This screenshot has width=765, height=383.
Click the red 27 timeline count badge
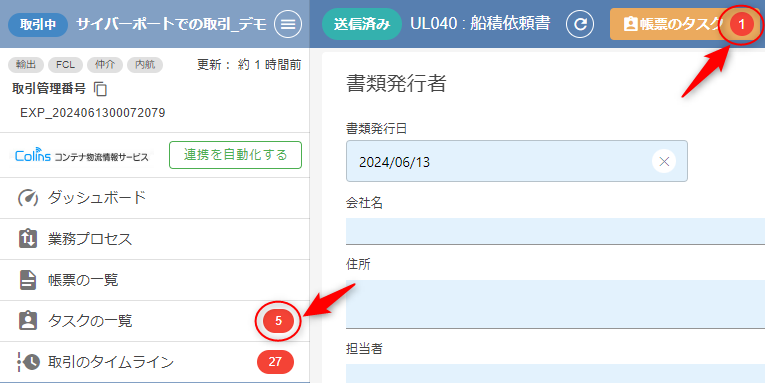point(275,362)
